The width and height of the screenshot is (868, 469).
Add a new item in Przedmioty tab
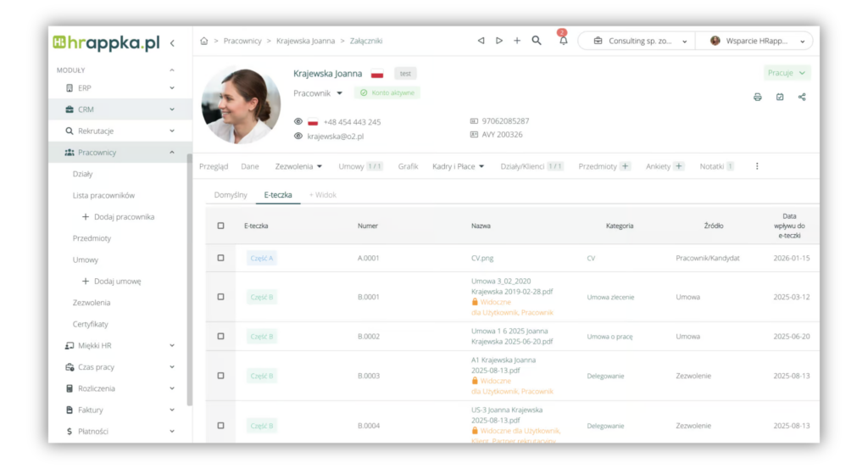tap(625, 166)
